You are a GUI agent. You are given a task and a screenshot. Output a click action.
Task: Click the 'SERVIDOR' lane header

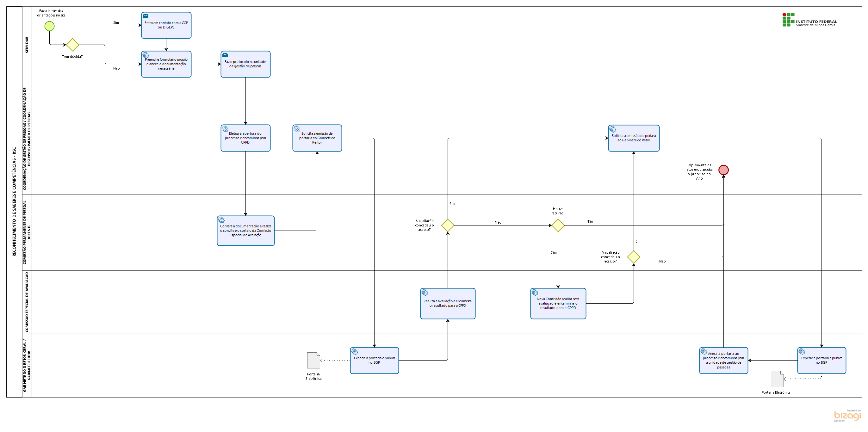27,45
